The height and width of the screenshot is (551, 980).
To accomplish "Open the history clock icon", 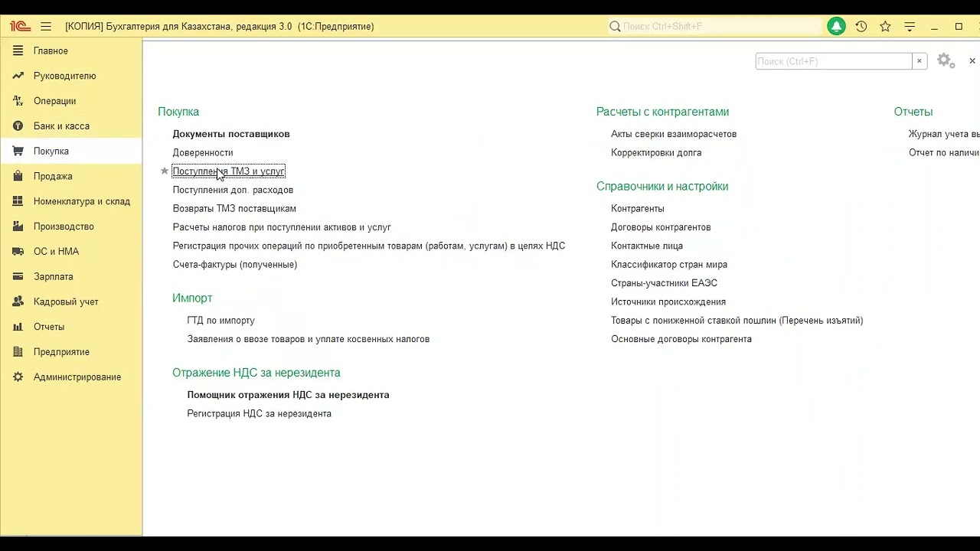I will click(x=861, y=26).
